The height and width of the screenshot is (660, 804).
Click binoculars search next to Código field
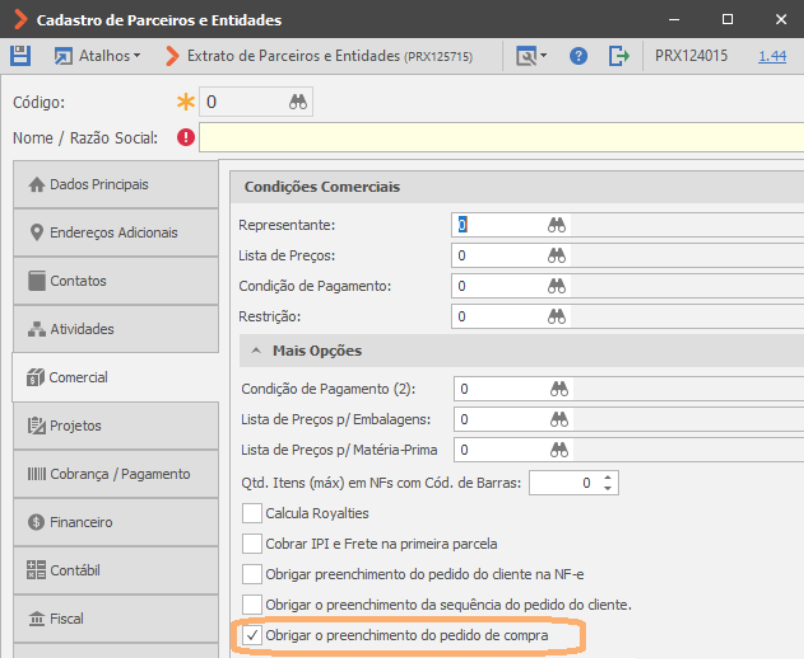pyautogui.click(x=297, y=102)
